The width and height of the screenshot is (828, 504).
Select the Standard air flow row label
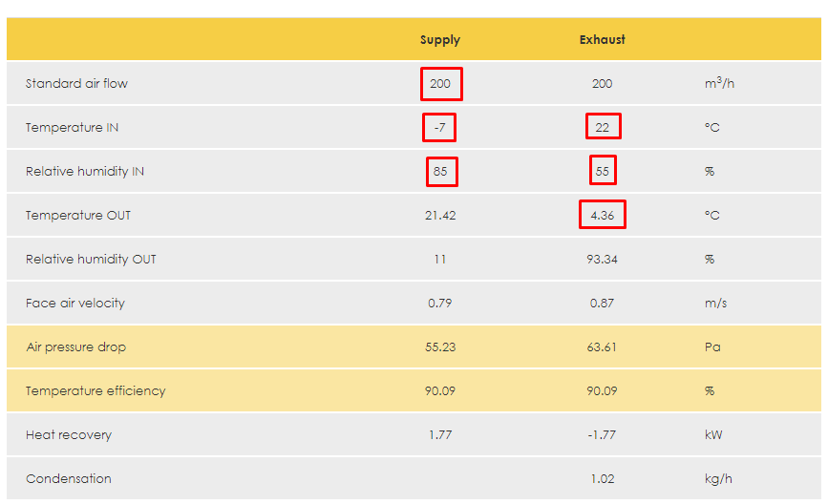[x=76, y=84]
